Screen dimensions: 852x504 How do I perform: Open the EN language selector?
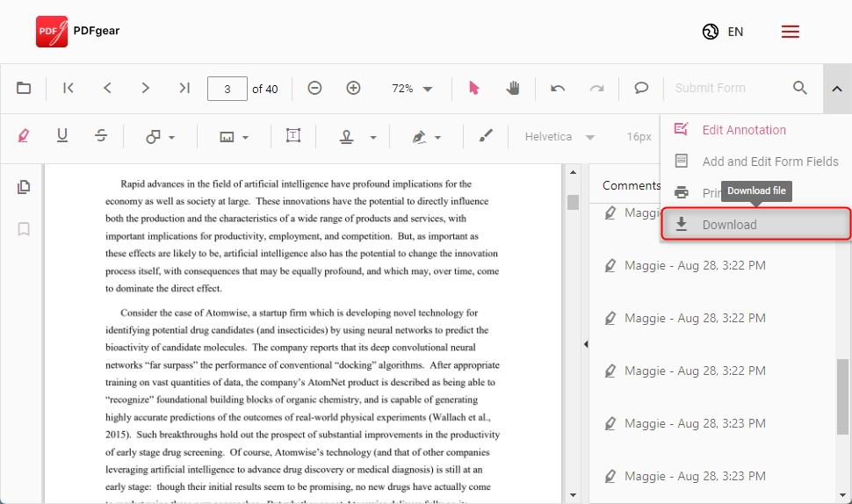(723, 32)
